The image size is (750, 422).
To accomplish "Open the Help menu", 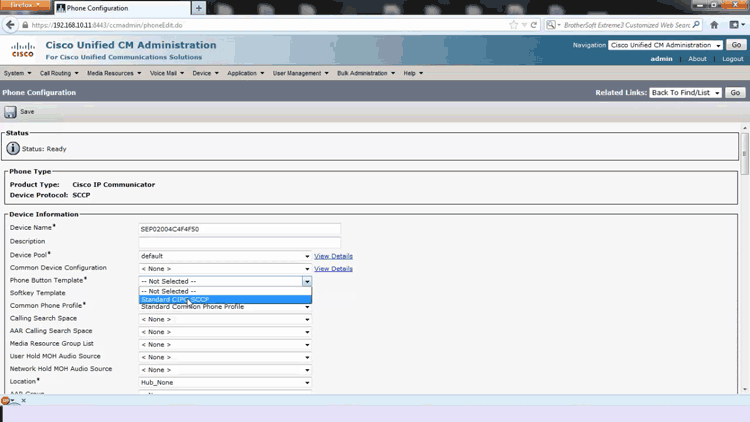I will point(413,73).
